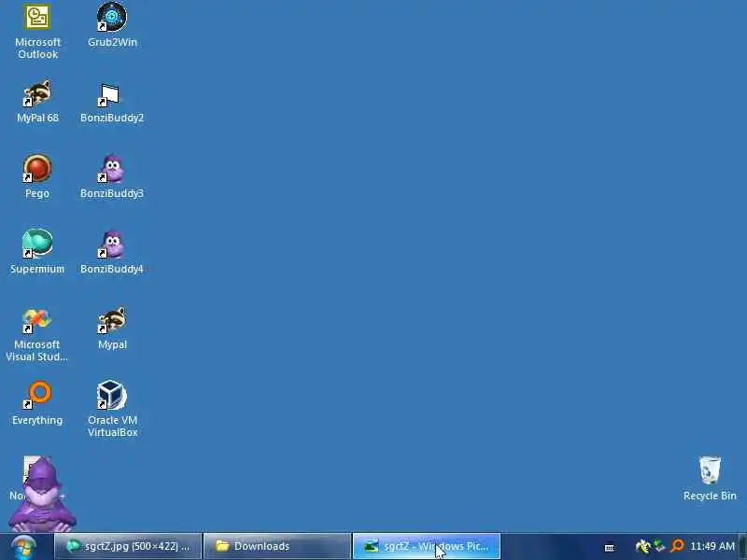Image resolution: width=747 pixels, height=560 pixels.
Task: Click the yellow-green tray icon beside keyboard
Action: tap(642, 546)
